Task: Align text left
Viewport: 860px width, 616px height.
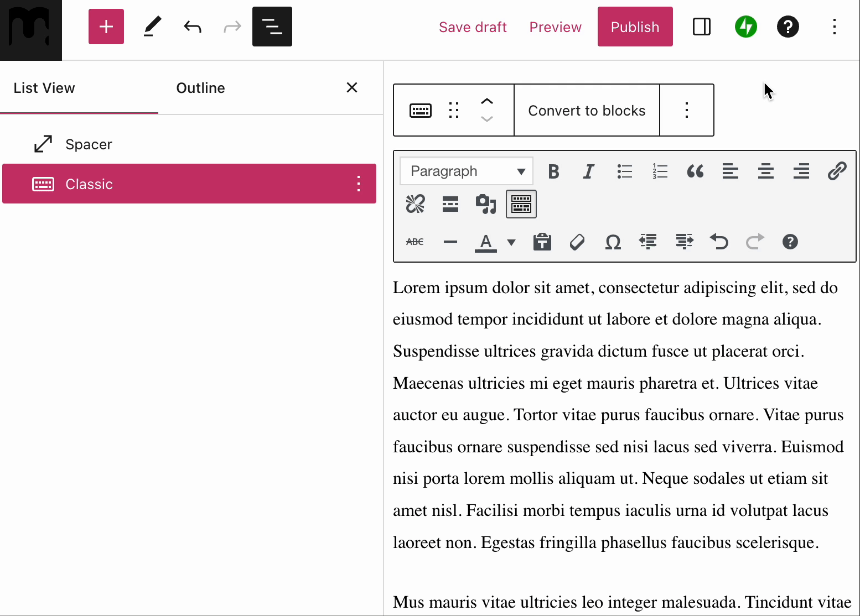Action: [731, 171]
